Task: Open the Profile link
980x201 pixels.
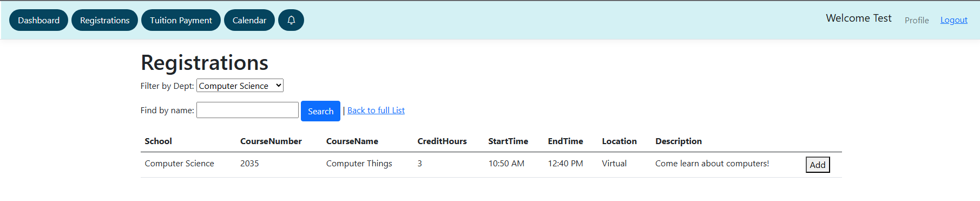Action: point(917,20)
